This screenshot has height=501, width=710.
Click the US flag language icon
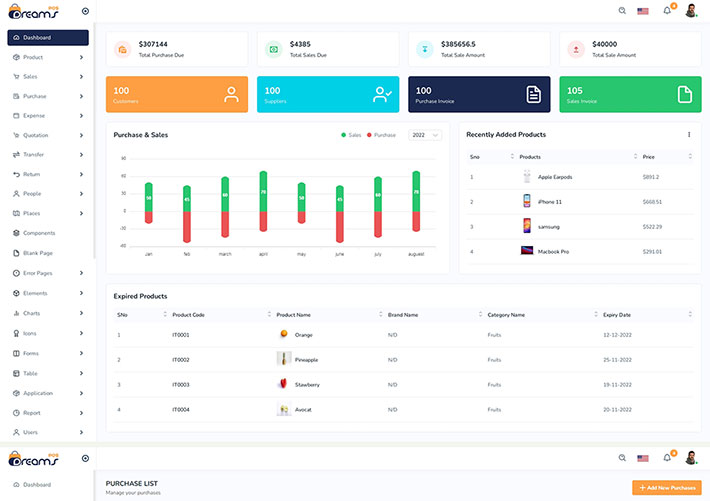point(643,10)
